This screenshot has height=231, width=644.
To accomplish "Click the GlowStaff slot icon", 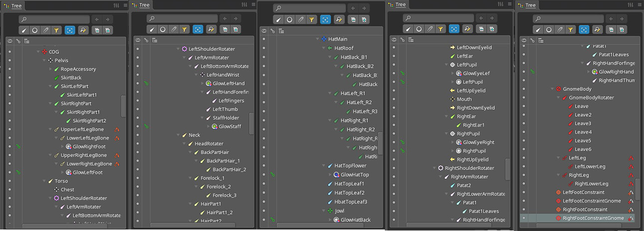I will (x=214, y=127).
